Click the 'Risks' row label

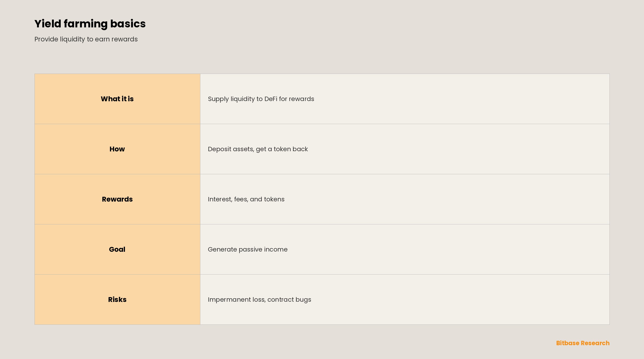(117, 299)
